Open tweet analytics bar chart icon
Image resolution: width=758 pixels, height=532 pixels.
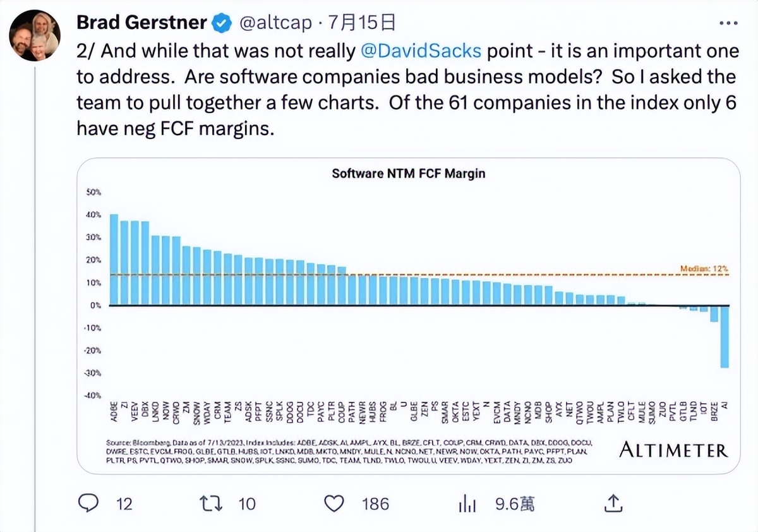coord(467,503)
